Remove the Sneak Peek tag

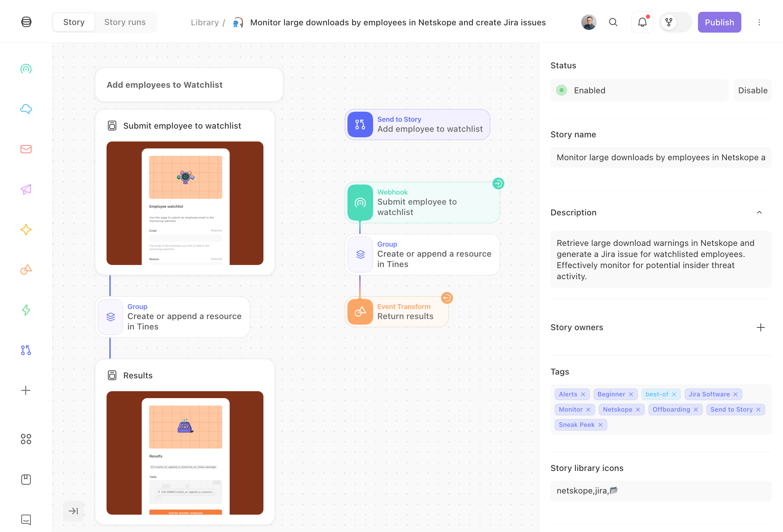click(600, 425)
